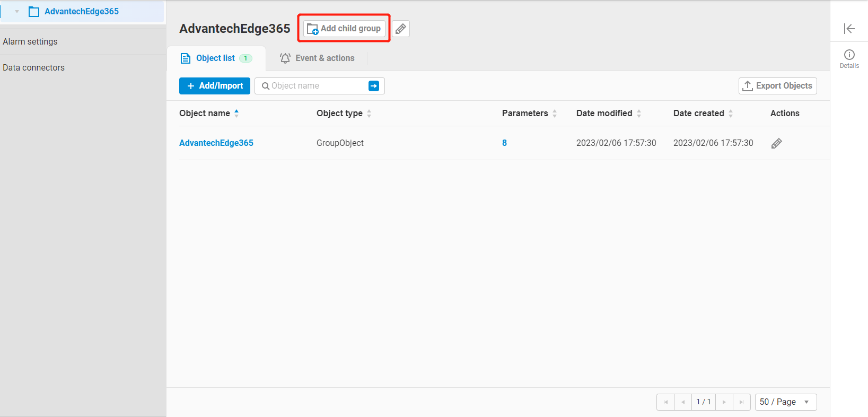Go to the next page
868x417 pixels.
pyautogui.click(x=724, y=402)
